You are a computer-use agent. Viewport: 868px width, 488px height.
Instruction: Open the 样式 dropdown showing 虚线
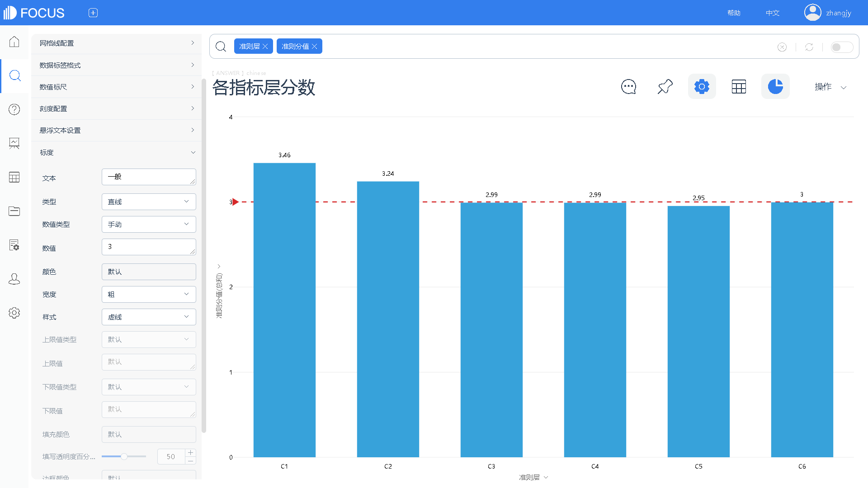149,317
